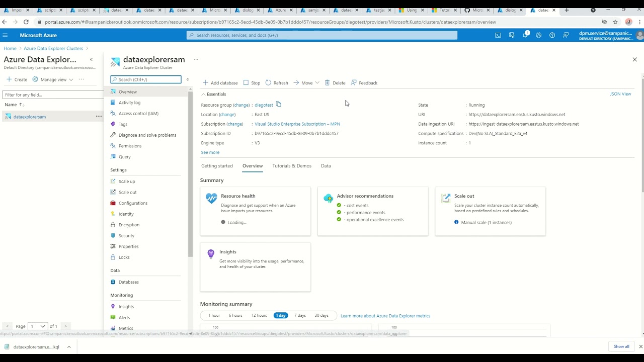This screenshot has height=362, width=644.
Task: Select the 30 days time range
Action: [x=321, y=316]
